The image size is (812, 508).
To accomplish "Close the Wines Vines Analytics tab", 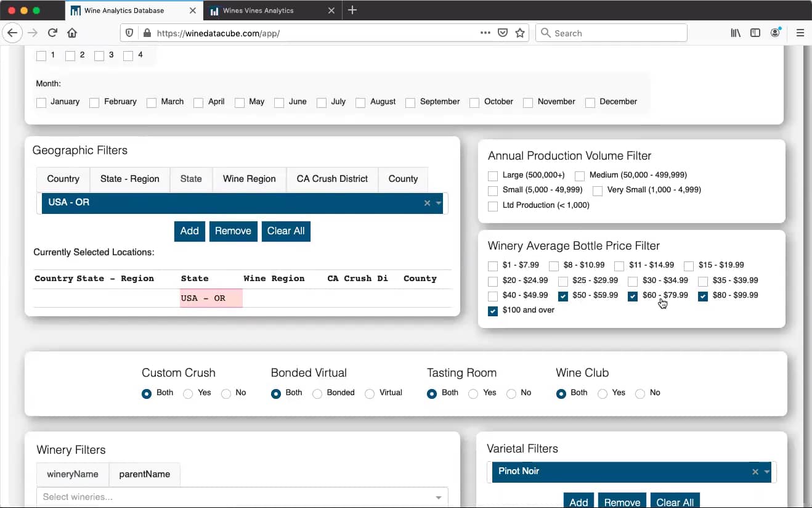I will click(x=331, y=10).
